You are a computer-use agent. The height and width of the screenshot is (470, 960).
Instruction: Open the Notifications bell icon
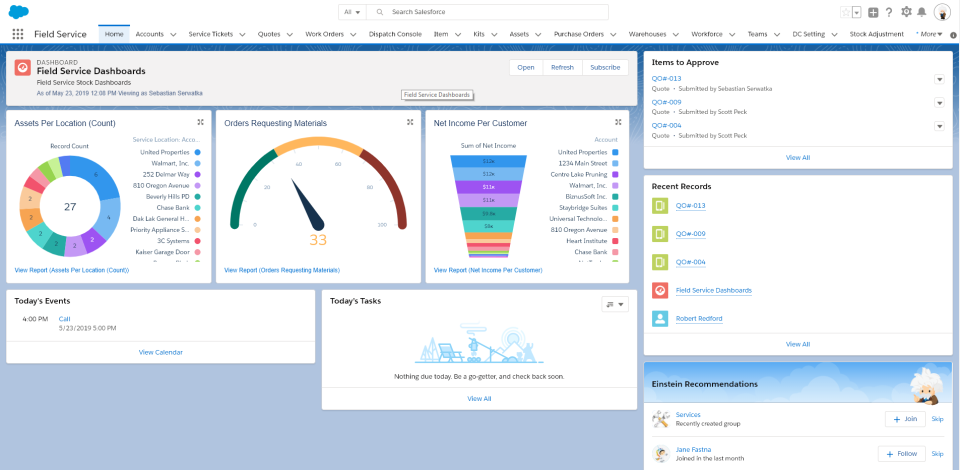tap(921, 12)
